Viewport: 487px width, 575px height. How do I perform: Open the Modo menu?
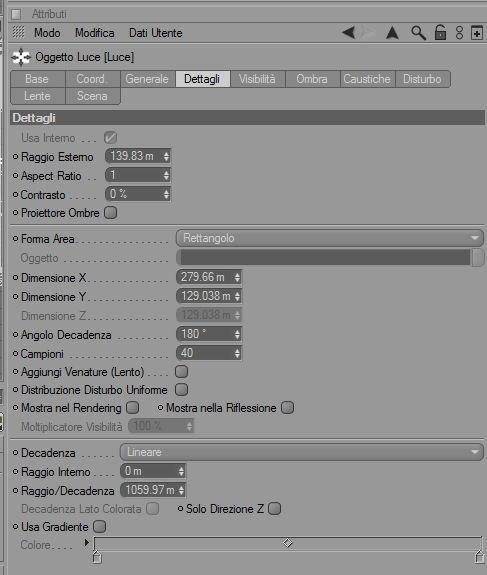pyautogui.click(x=47, y=33)
